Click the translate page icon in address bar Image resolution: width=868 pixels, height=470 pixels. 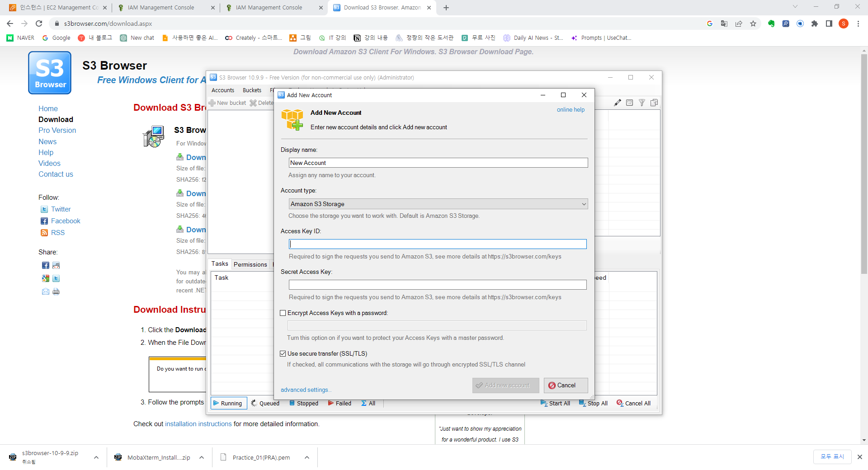pos(724,23)
